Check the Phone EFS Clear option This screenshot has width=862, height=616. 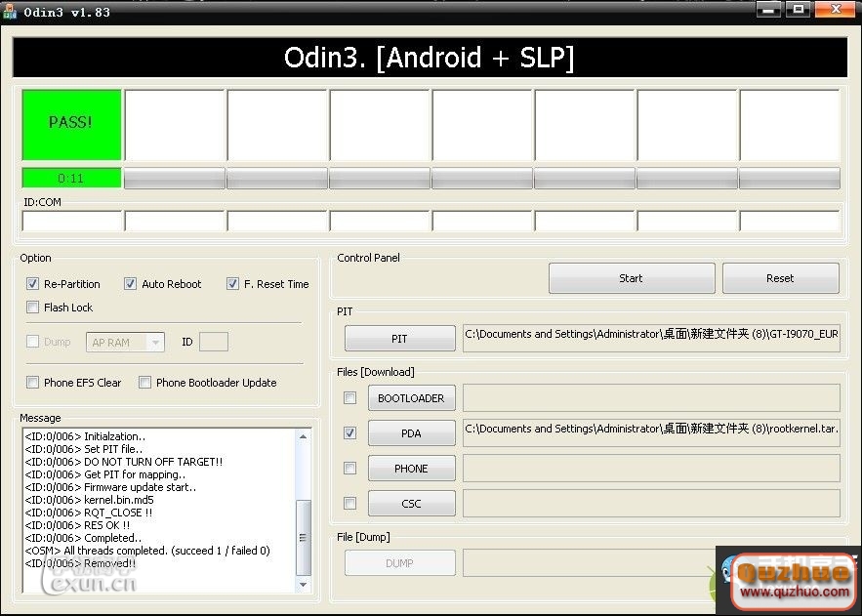pos(33,383)
